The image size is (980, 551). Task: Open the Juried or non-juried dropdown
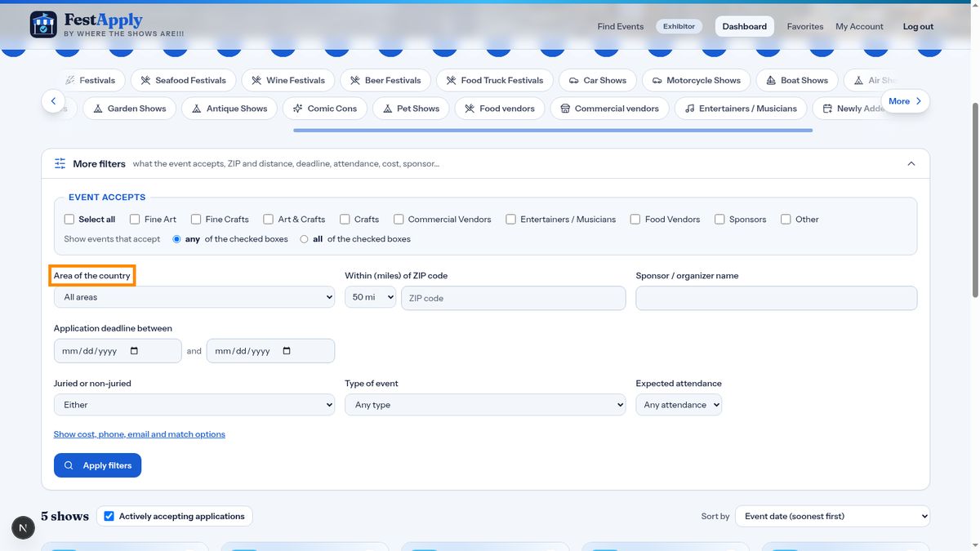coord(194,405)
